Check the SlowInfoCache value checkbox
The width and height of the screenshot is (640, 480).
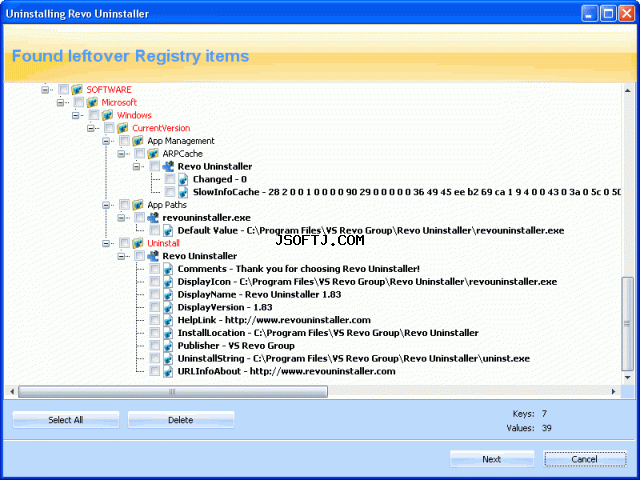tap(170, 191)
